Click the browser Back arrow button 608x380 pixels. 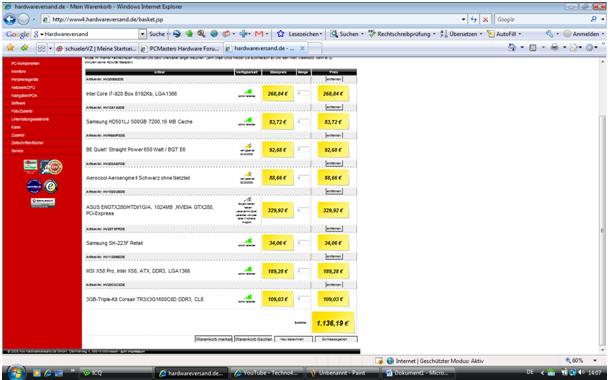coord(10,19)
